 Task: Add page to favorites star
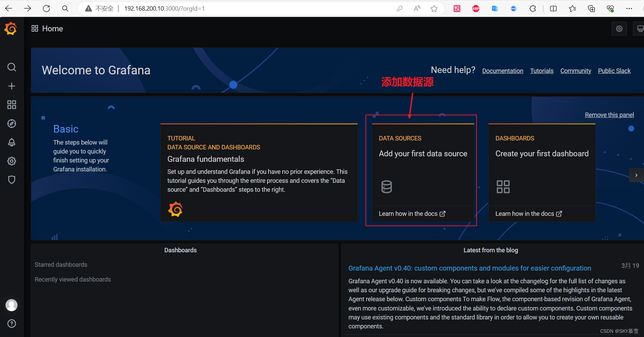[434, 9]
